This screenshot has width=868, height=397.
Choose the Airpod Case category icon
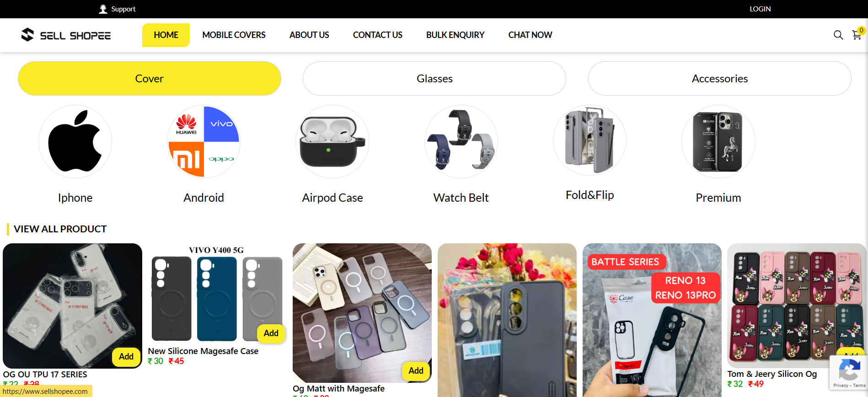click(332, 141)
